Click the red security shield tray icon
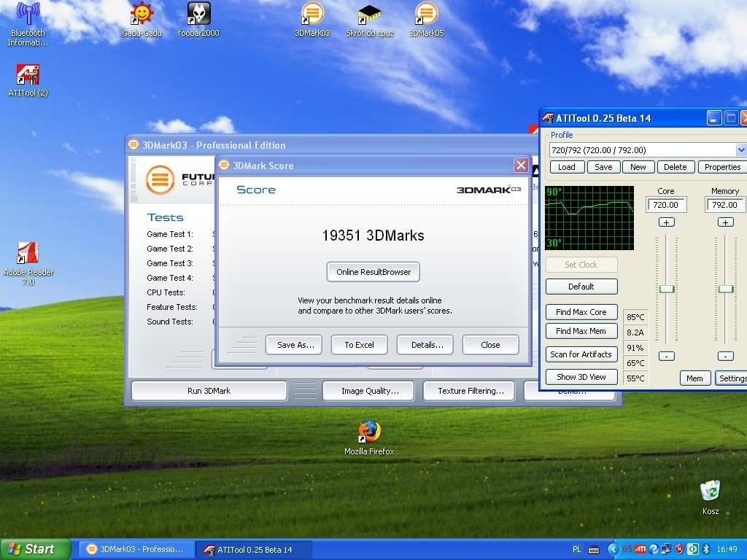Screen dimensions: 747x560 pyautogui.click(x=679, y=549)
